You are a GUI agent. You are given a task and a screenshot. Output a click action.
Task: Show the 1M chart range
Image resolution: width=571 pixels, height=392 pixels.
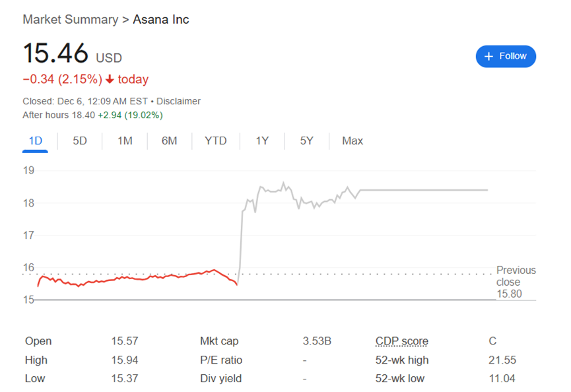(125, 141)
